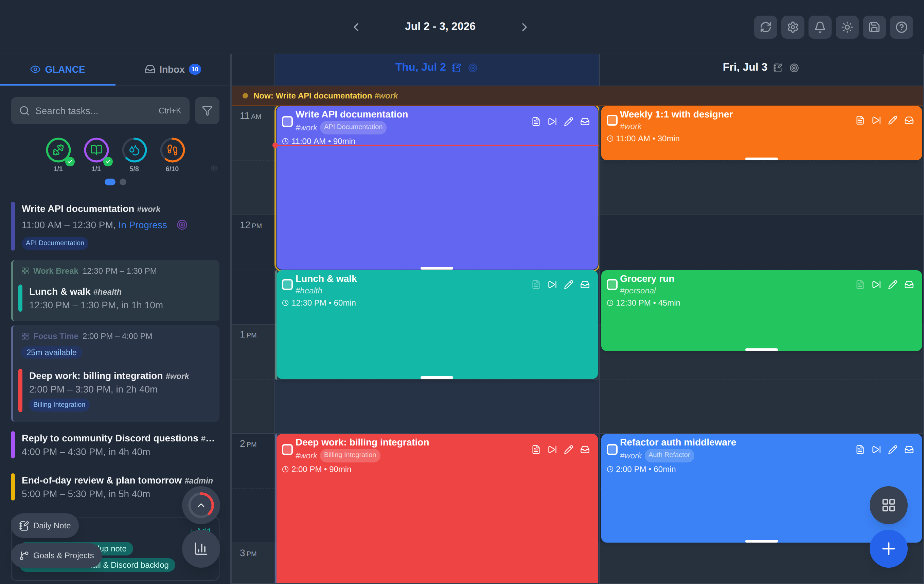Screen dimensions: 924x584
Task: Check off Refactor auth middleware task
Action: click(x=612, y=450)
